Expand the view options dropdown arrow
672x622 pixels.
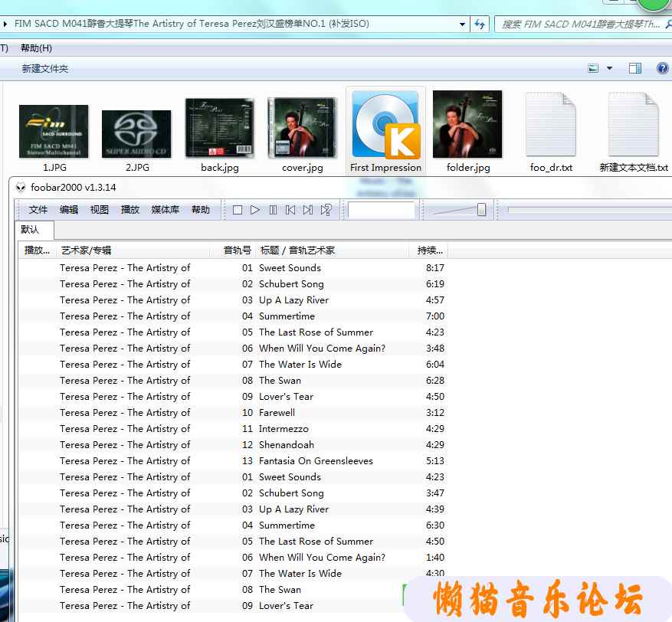click(609, 68)
